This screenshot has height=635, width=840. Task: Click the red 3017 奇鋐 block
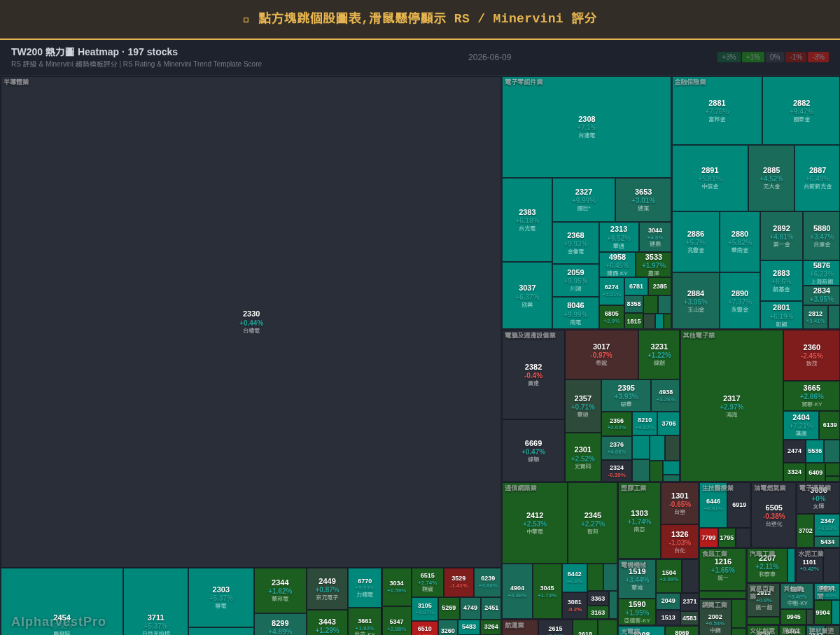pyautogui.click(x=601, y=354)
